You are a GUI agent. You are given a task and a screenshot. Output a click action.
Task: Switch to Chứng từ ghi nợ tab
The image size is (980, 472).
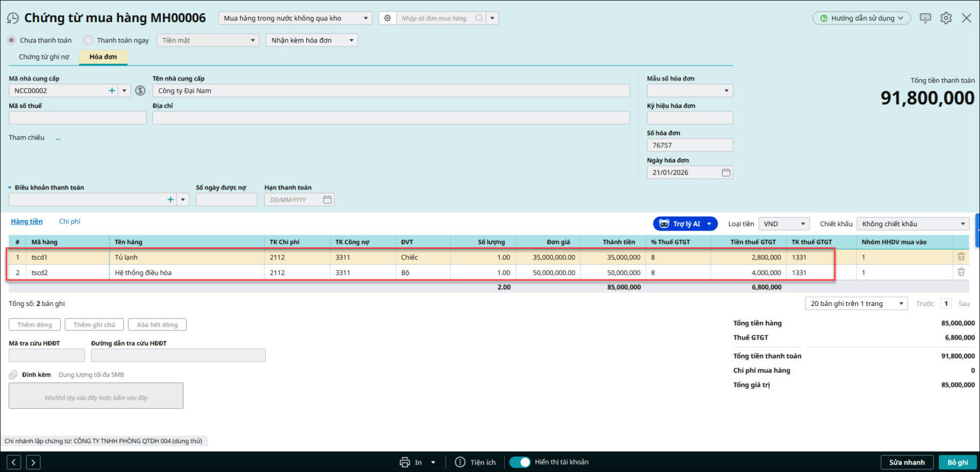(x=44, y=57)
